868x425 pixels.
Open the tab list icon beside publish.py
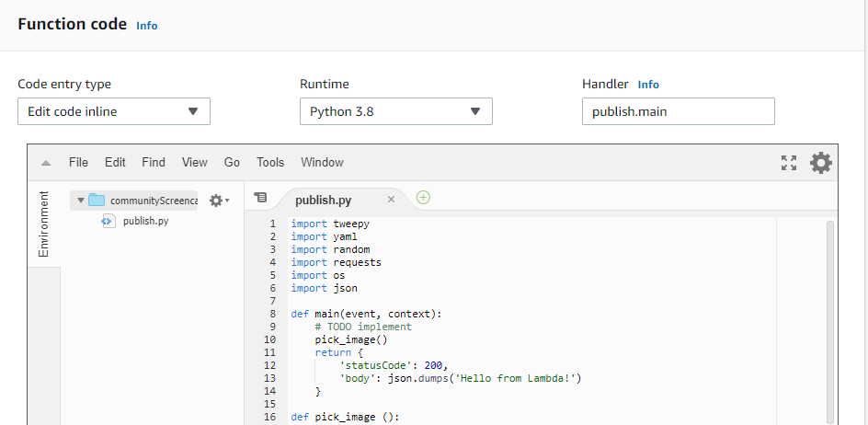pos(260,197)
